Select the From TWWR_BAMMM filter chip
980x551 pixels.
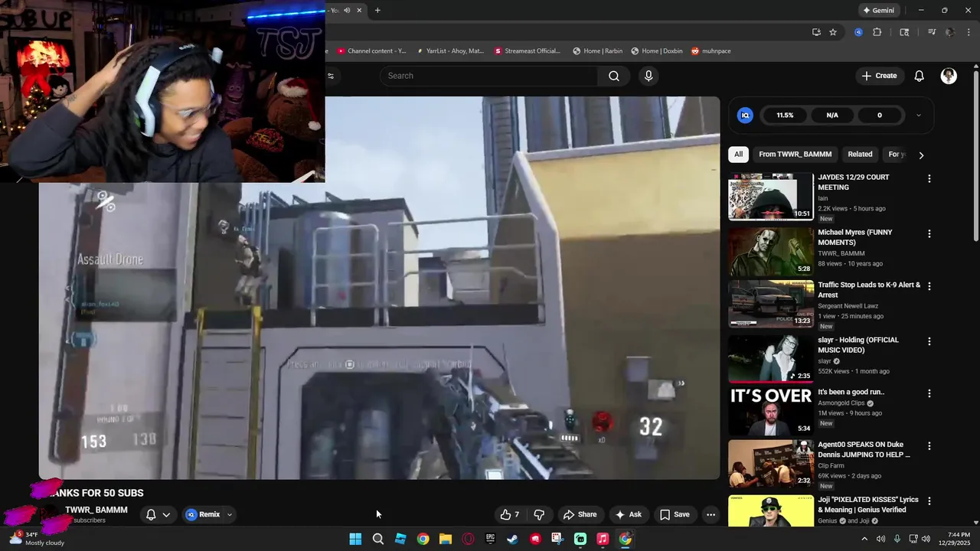coord(795,155)
